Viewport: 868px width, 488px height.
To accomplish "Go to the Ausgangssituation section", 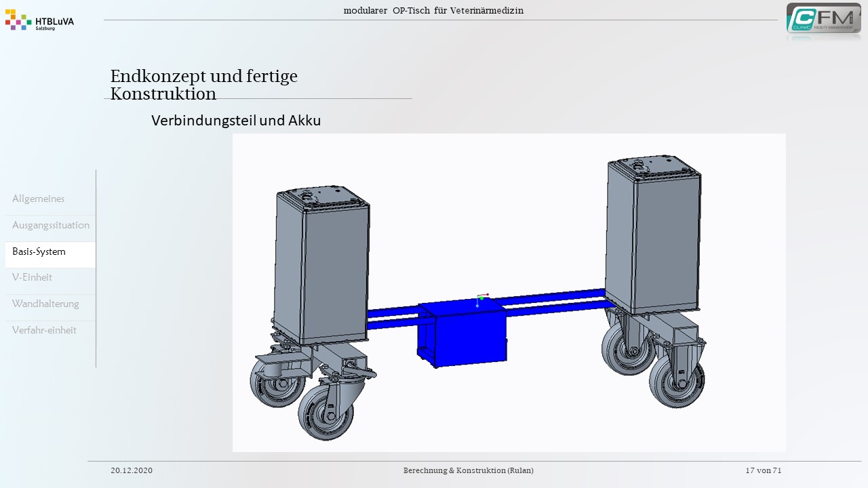I will (x=51, y=225).
